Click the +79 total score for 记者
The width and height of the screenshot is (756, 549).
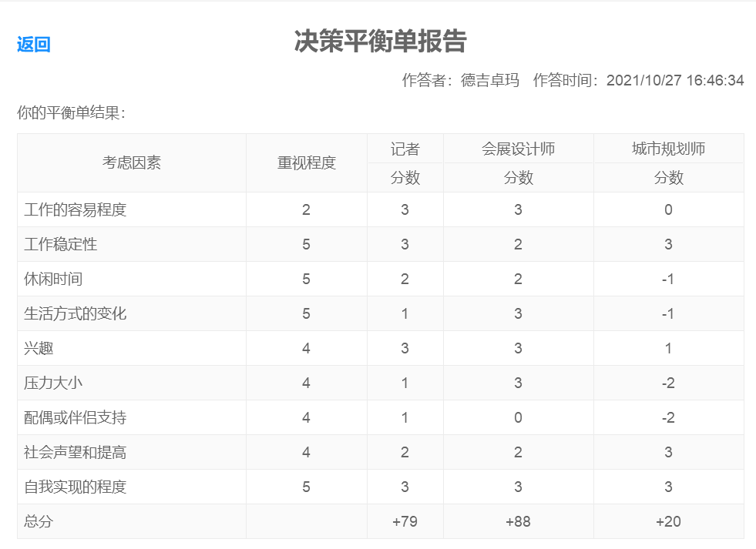click(x=405, y=522)
